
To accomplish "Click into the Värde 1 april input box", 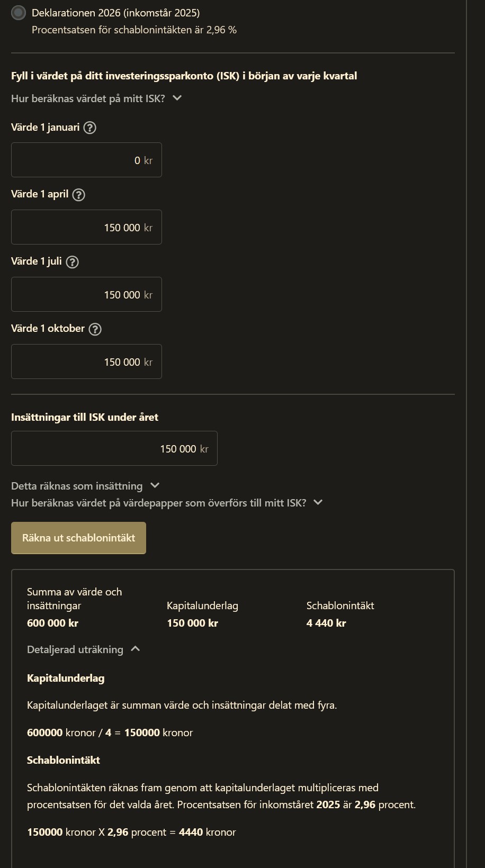I will coord(86,227).
